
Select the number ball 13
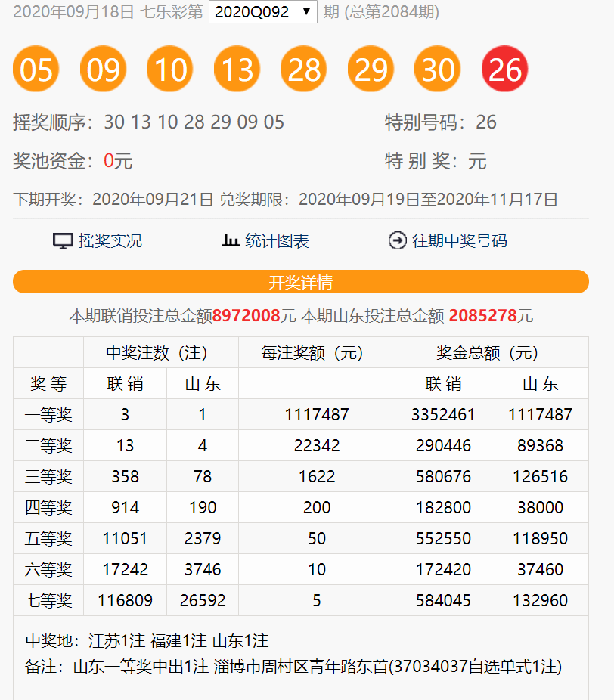[x=237, y=68]
